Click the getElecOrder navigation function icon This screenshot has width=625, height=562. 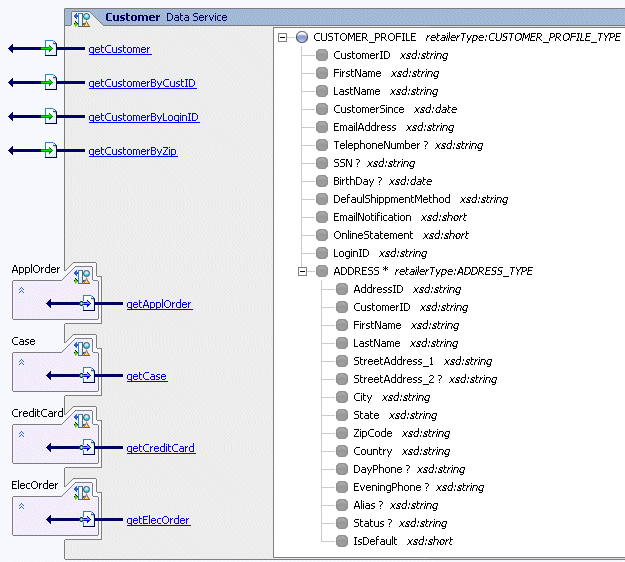(x=88, y=519)
